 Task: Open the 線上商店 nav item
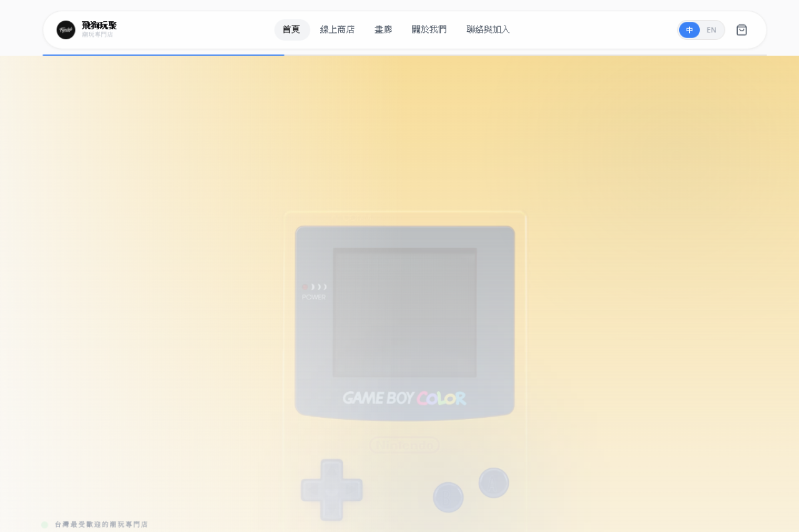pyautogui.click(x=337, y=30)
